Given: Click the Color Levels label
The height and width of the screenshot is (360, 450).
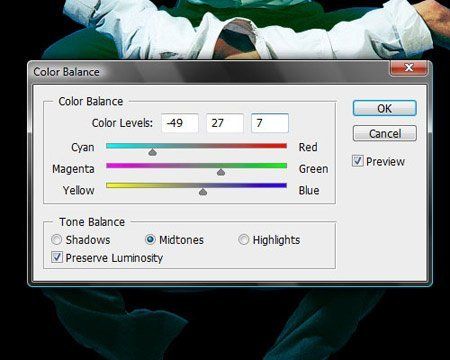Looking at the screenshot, I should point(122,123).
